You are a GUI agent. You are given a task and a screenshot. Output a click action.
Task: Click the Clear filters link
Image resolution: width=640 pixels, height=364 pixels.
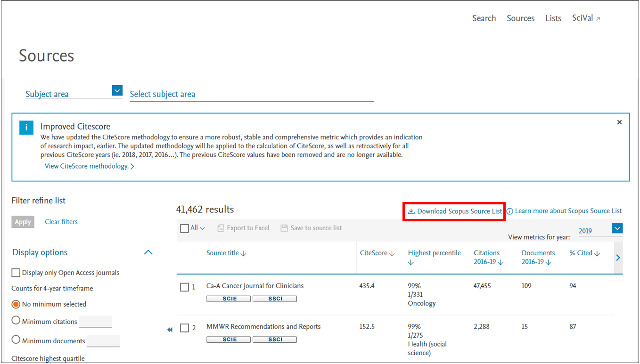[x=61, y=222]
